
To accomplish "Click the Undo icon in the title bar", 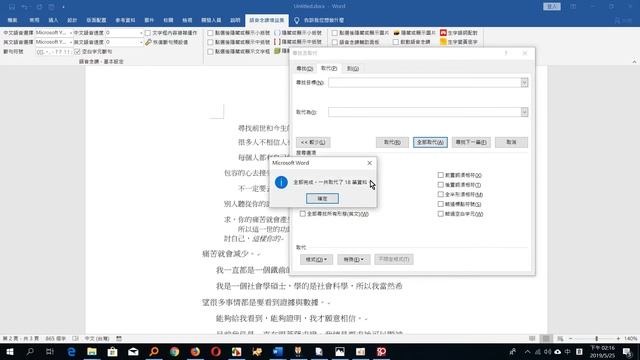I will point(24,7).
